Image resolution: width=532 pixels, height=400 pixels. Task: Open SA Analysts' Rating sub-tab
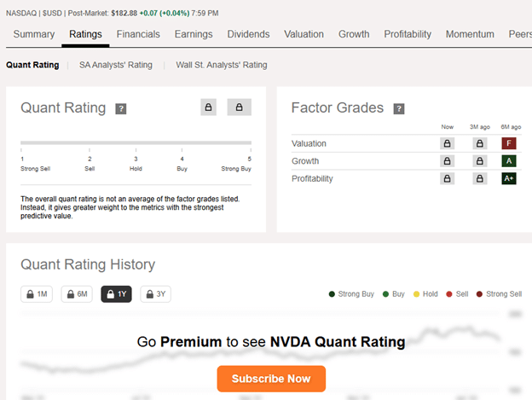pyautogui.click(x=116, y=65)
